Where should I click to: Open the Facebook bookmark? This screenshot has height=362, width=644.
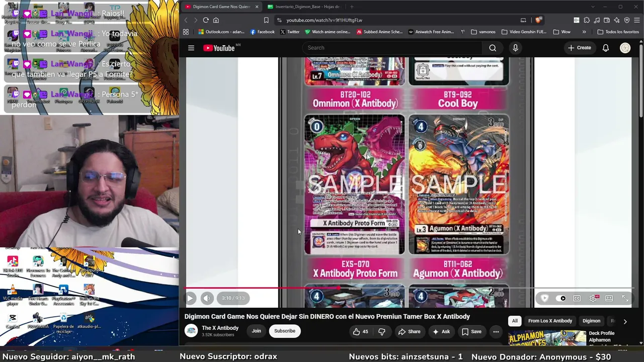(x=262, y=32)
